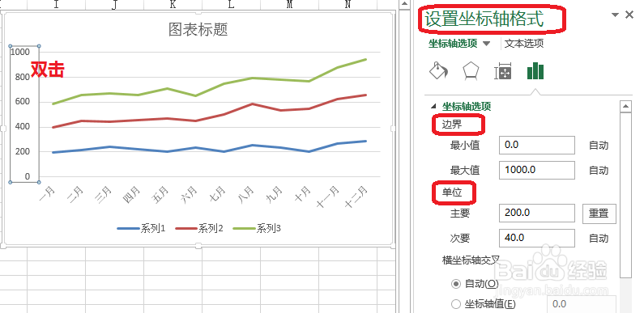Select column N header

coord(348,5)
